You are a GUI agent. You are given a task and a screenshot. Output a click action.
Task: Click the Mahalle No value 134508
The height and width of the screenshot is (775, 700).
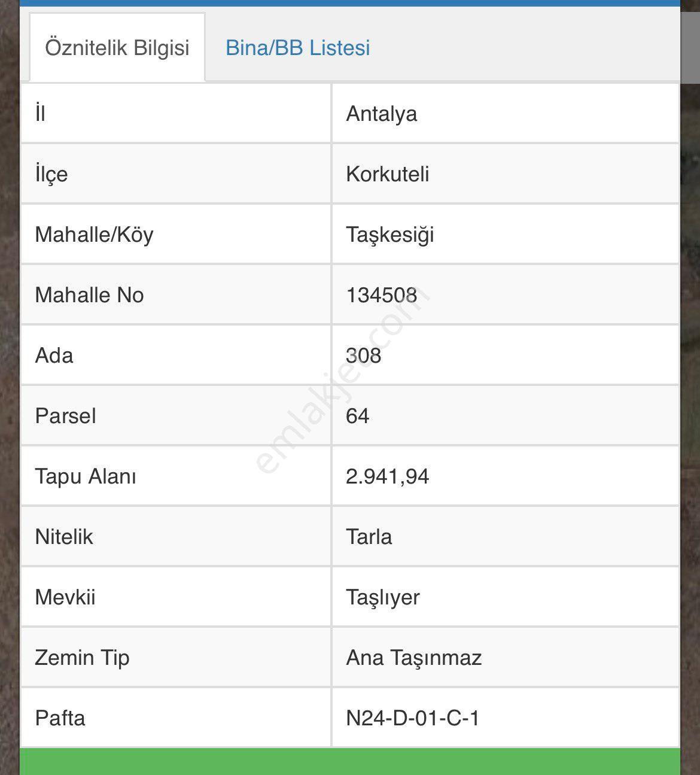pos(381,295)
